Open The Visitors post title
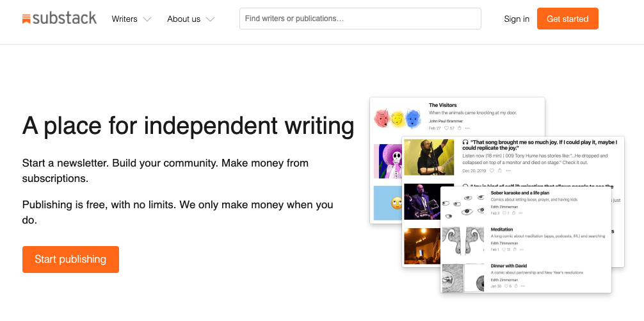Viewport: 644px width, 321px height. [x=443, y=105]
